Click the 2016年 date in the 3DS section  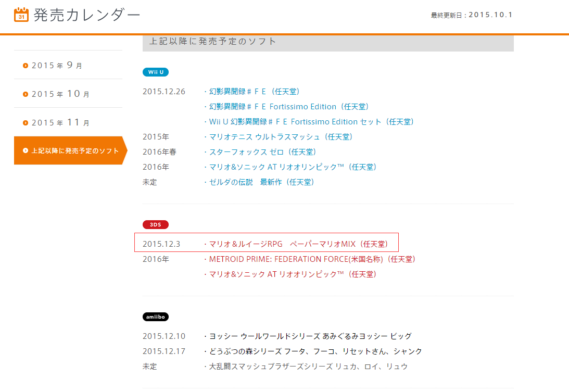(x=156, y=259)
